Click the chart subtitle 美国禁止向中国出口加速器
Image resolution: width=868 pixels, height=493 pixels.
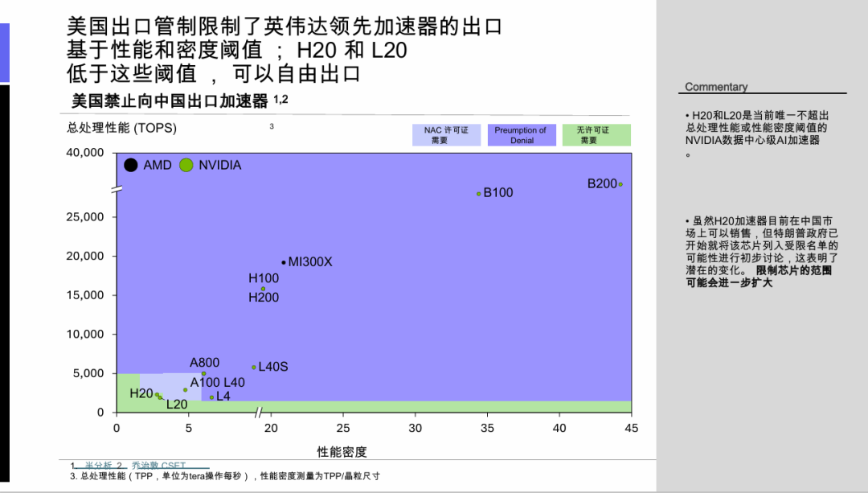coord(170,101)
